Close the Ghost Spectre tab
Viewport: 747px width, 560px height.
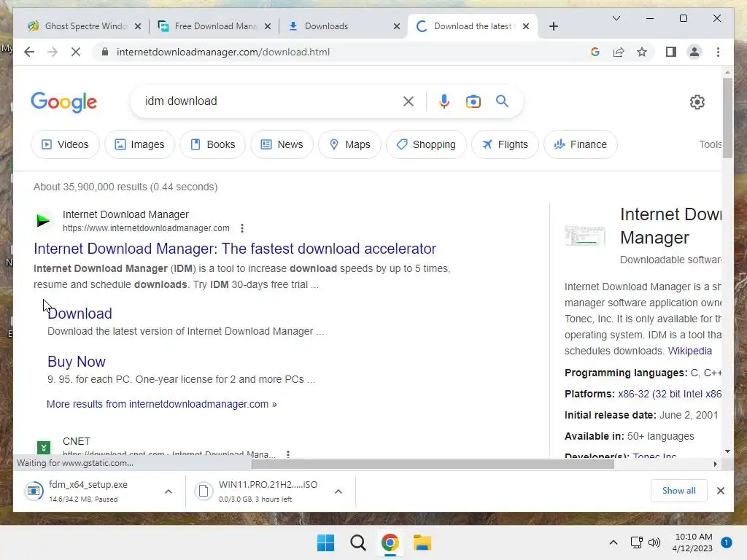click(x=138, y=26)
